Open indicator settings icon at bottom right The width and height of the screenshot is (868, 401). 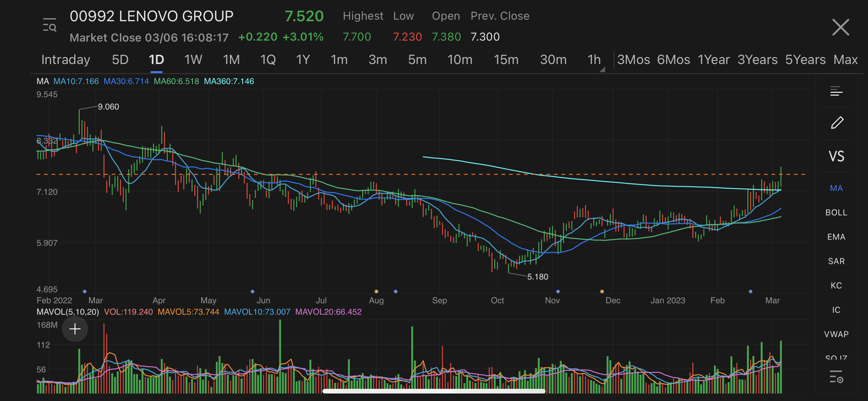(x=836, y=376)
